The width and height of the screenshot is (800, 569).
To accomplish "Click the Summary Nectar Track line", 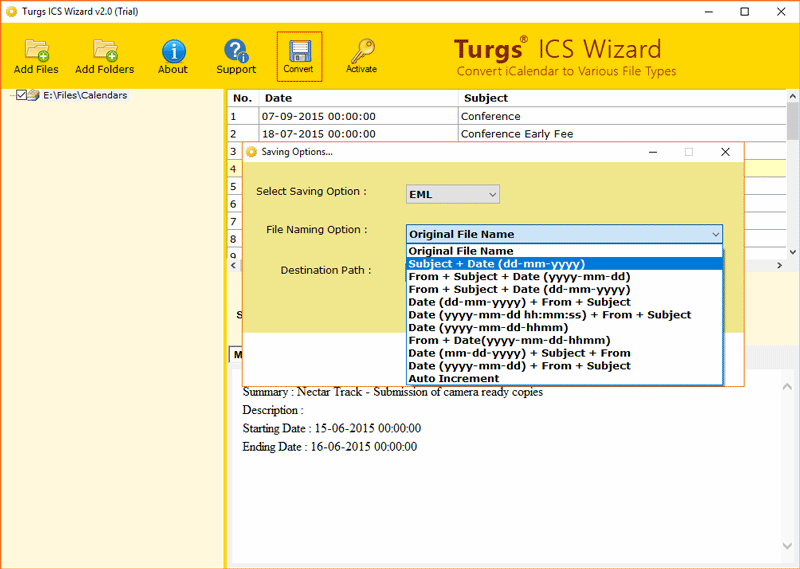I will click(x=392, y=392).
